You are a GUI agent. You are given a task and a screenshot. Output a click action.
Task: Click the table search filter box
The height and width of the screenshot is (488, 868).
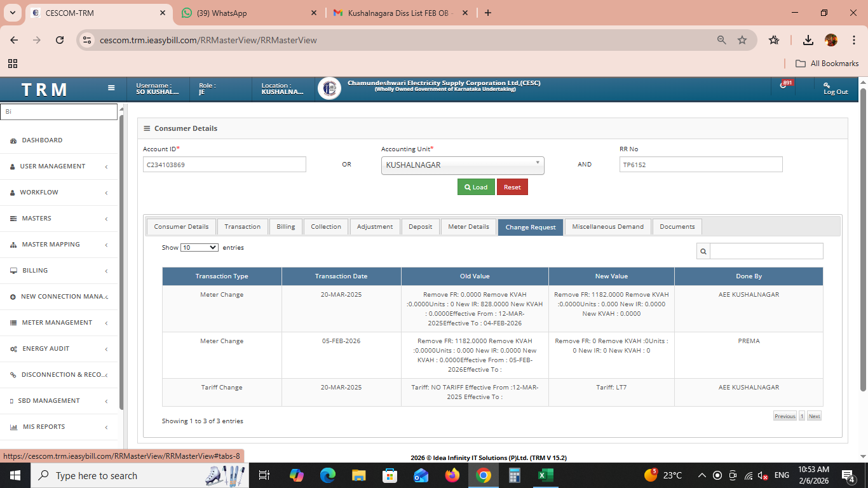(x=766, y=251)
